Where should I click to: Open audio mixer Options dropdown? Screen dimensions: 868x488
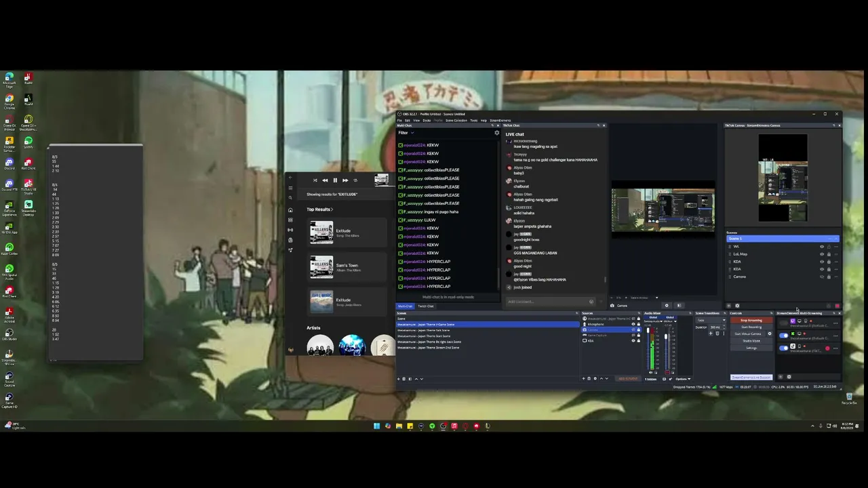coord(682,379)
